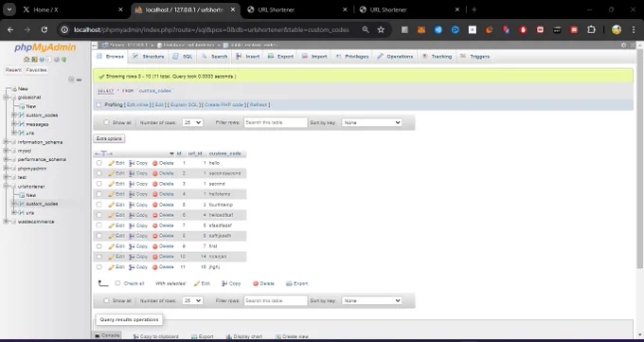Open the top Sort by key dropdown
Screen dimensions: 644x342
point(371,122)
